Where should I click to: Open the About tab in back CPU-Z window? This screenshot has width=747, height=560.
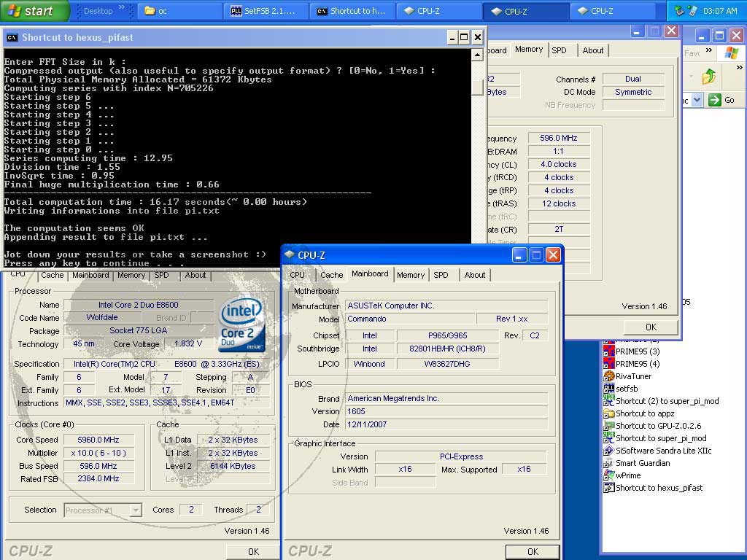click(x=592, y=50)
